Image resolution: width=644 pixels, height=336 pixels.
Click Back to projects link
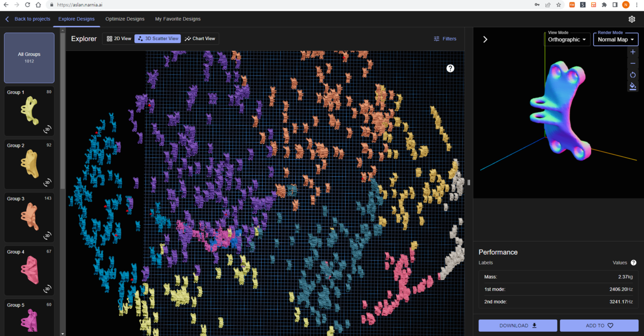click(x=28, y=19)
